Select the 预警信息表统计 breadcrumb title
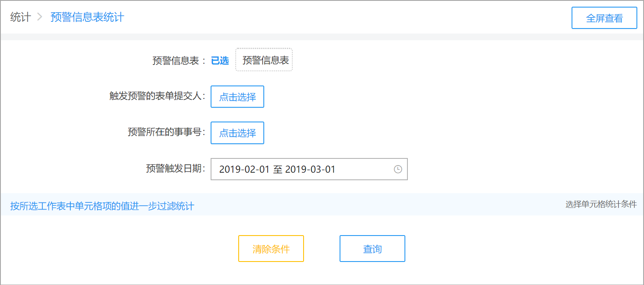The width and height of the screenshot is (644, 285). click(x=87, y=17)
